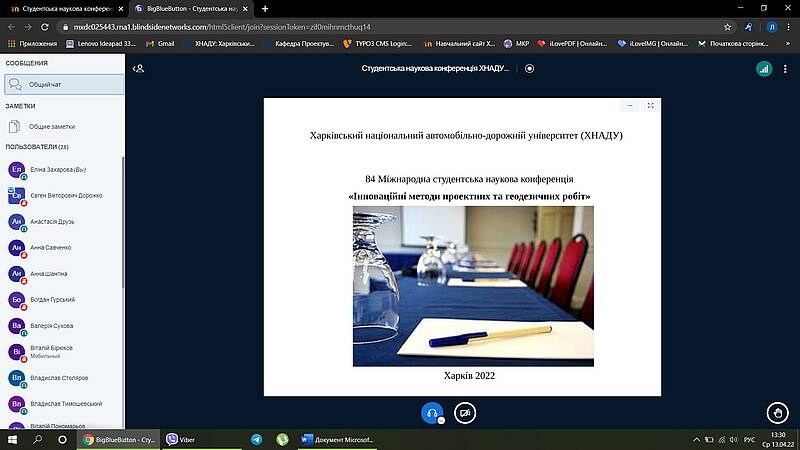This screenshot has height=450, width=800.
Task: Open uTorrent from taskbar
Action: (x=282, y=439)
